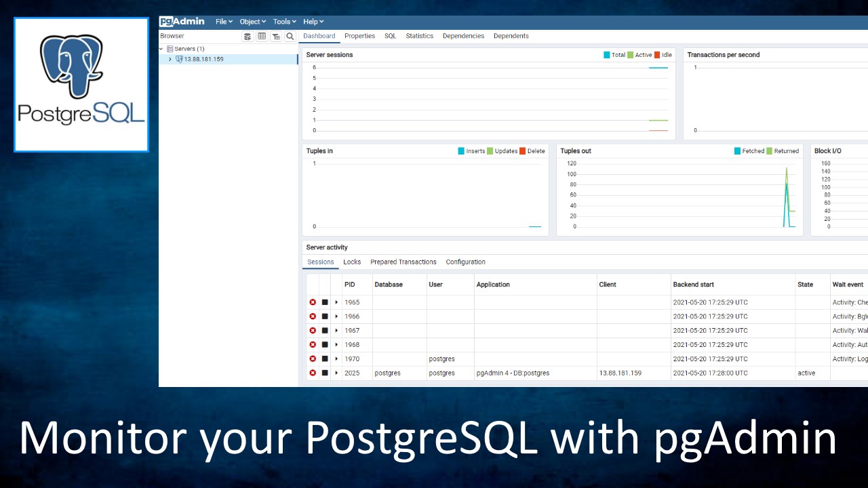Viewport: 868px width, 488px height.
Task: Open the Dependencies tab
Action: click(463, 36)
